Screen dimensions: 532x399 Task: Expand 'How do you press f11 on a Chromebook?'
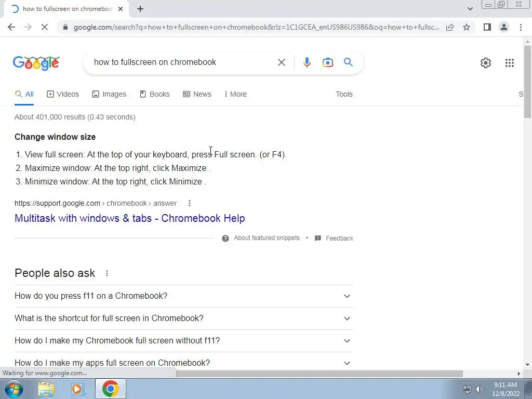184,296
